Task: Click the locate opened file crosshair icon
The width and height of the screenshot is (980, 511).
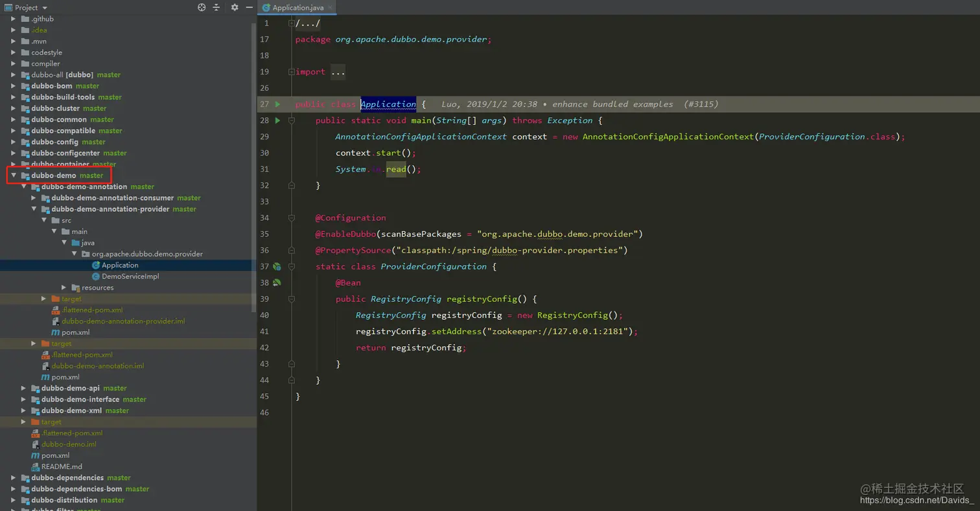Action: (202, 7)
